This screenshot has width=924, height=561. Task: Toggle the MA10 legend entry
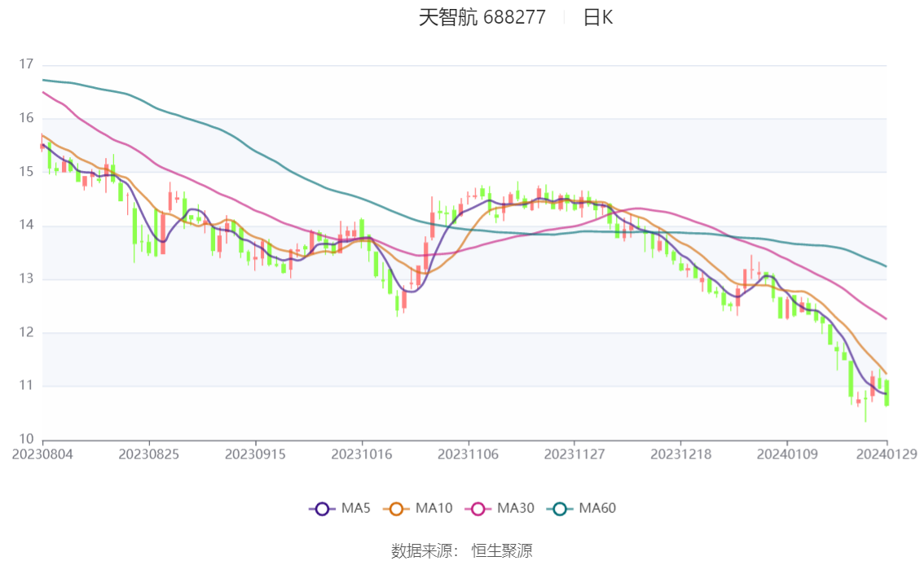418,508
